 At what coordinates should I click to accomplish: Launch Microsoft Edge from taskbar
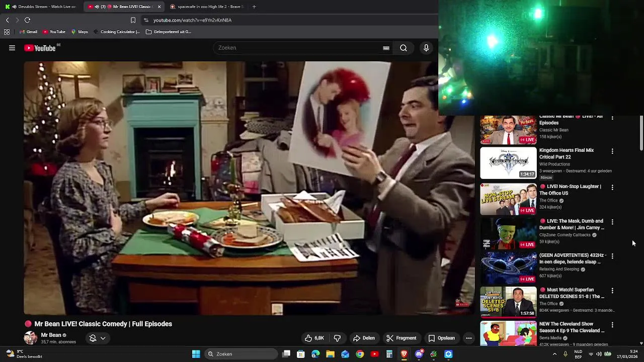[x=315, y=354]
